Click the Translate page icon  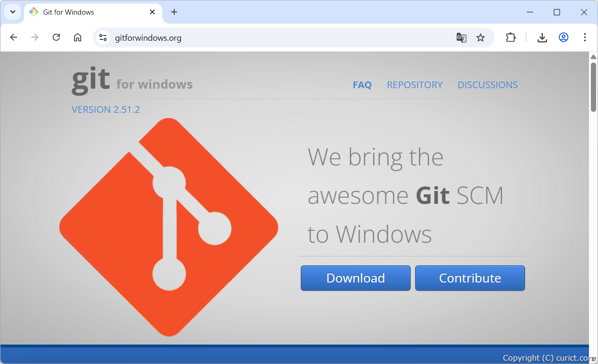[x=461, y=37]
